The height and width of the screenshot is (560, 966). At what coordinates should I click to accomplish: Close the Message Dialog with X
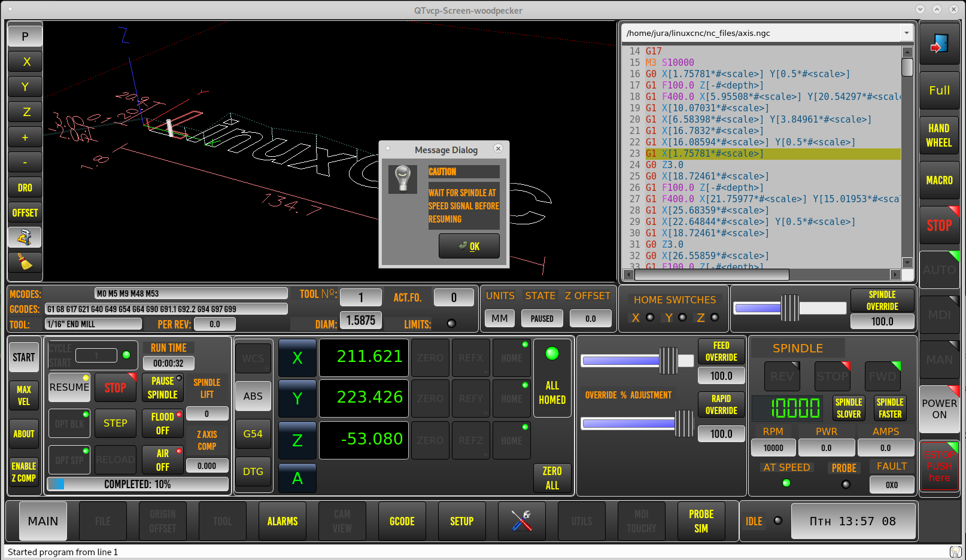(x=498, y=148)
